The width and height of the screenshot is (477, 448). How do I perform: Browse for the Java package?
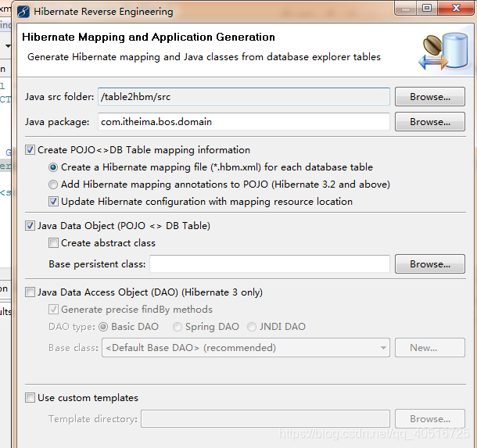tap(430, 122)
